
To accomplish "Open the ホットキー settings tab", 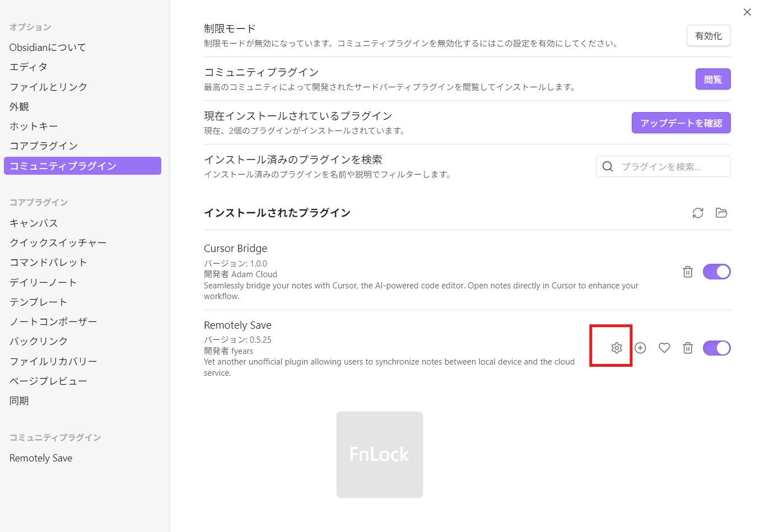I will (82, 126).
